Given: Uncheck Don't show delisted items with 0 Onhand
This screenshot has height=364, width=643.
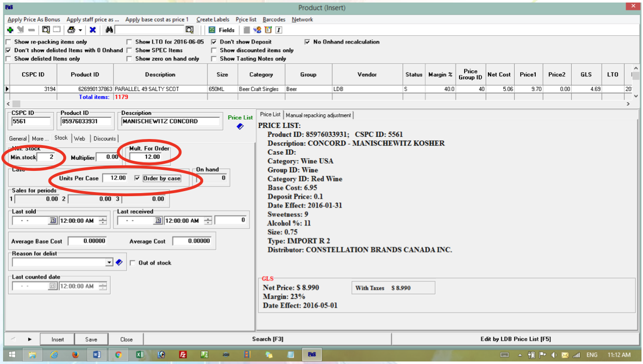Looking at the screenshot, I should point(9,51).
